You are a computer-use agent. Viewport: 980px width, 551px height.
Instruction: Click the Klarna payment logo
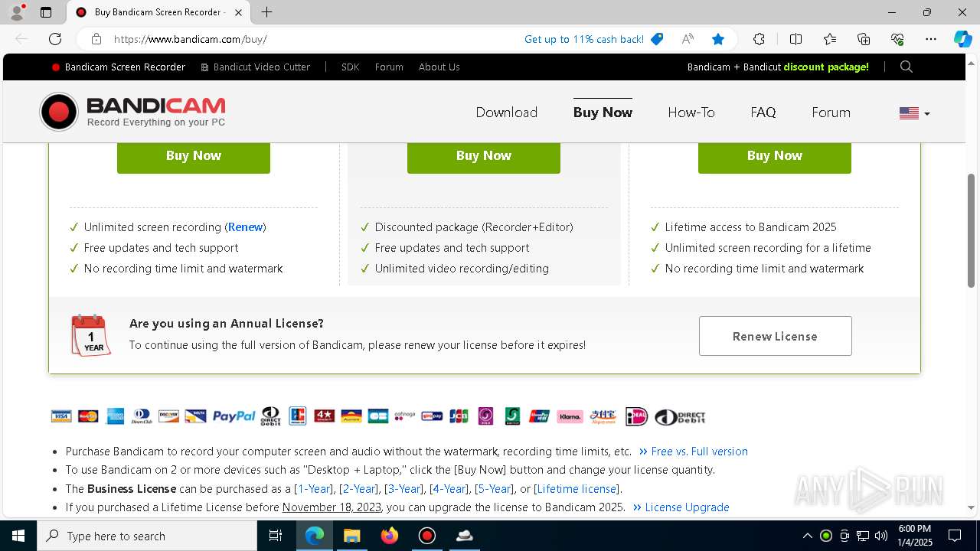[570, 416]
